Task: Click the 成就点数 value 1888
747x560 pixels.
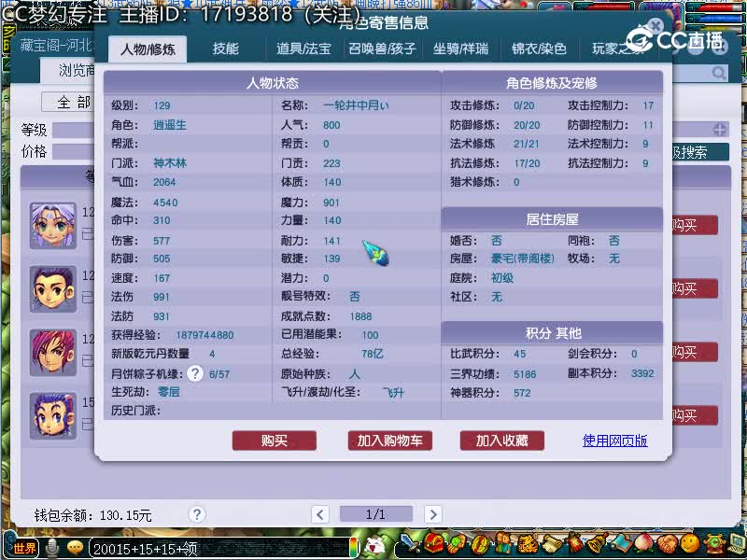Action: [x=360, y=316]
